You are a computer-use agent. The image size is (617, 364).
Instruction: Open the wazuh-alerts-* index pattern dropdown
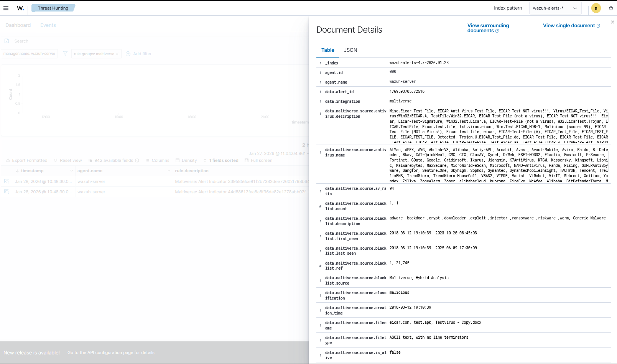point(555,8)
